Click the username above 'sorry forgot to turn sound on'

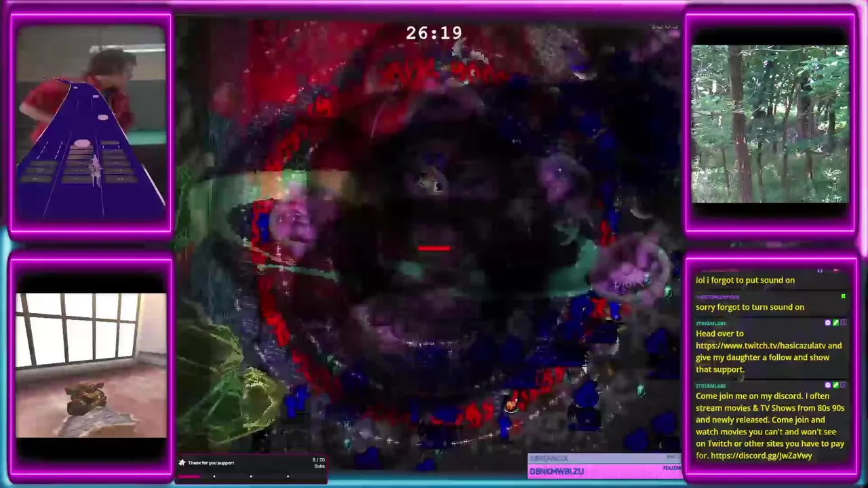click(x=717, y=298)
